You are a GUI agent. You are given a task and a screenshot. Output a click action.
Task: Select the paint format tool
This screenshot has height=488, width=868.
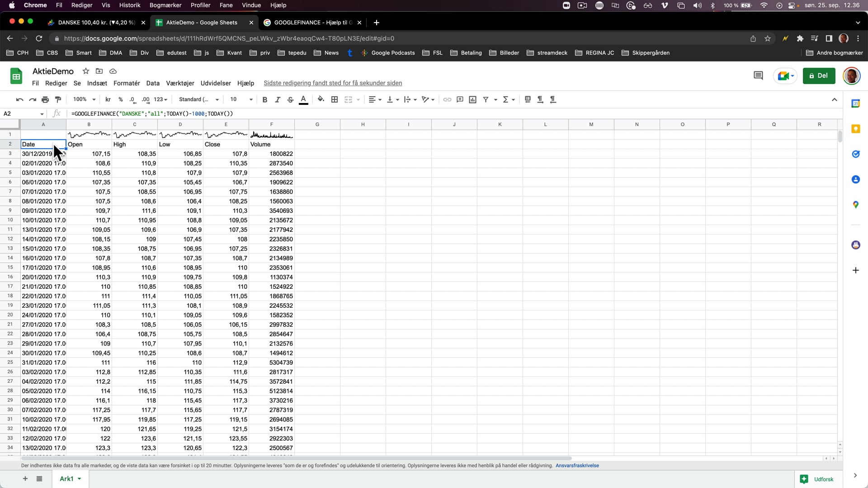(58, 99)
